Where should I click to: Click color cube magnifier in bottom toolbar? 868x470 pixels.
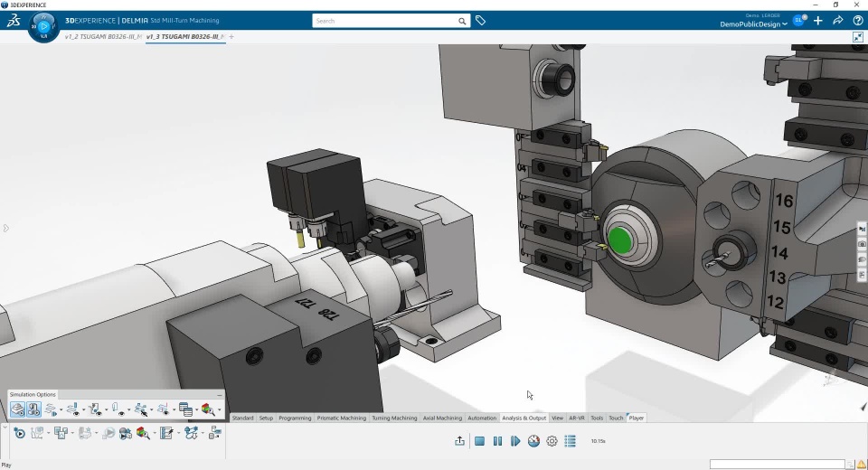[x=143, y=433]
